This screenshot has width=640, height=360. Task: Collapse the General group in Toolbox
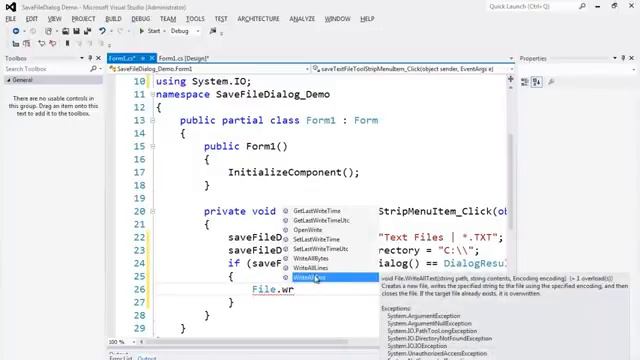click(x=9, y=80)
